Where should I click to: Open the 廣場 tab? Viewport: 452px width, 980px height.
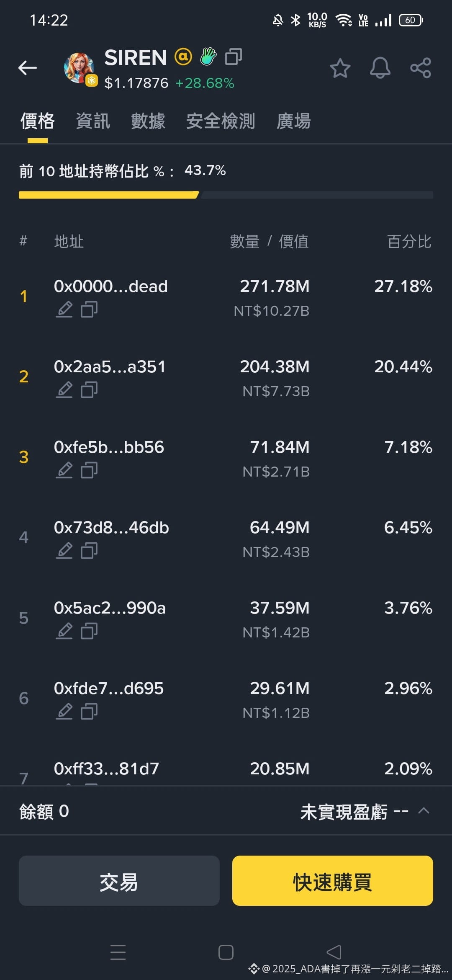tap(293, 121)
